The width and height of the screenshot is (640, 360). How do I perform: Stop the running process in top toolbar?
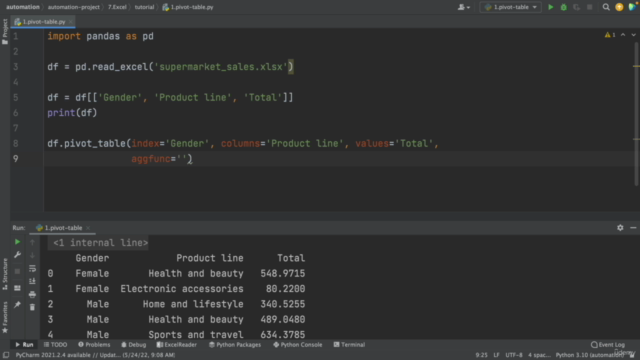[x=589, y=7]
